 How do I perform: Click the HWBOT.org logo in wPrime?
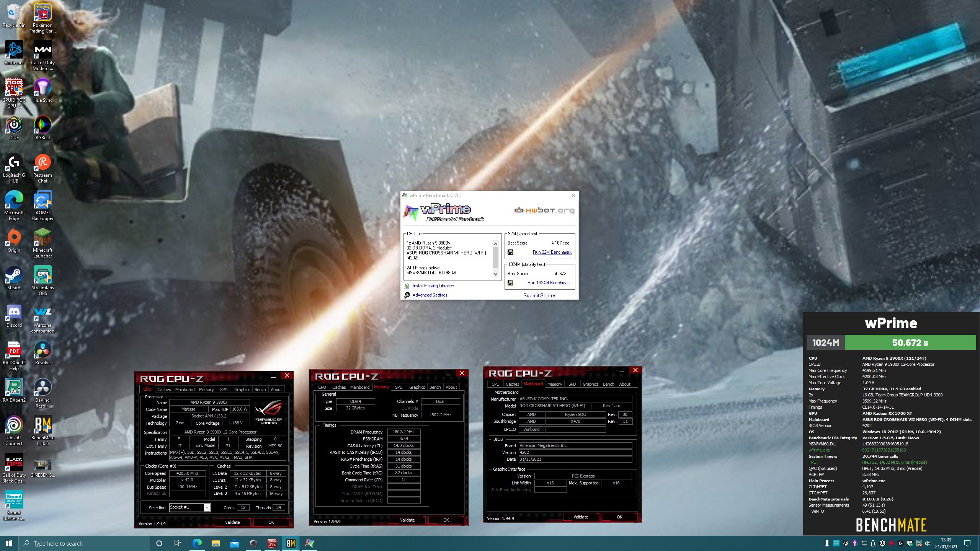(x=544, y=210)
